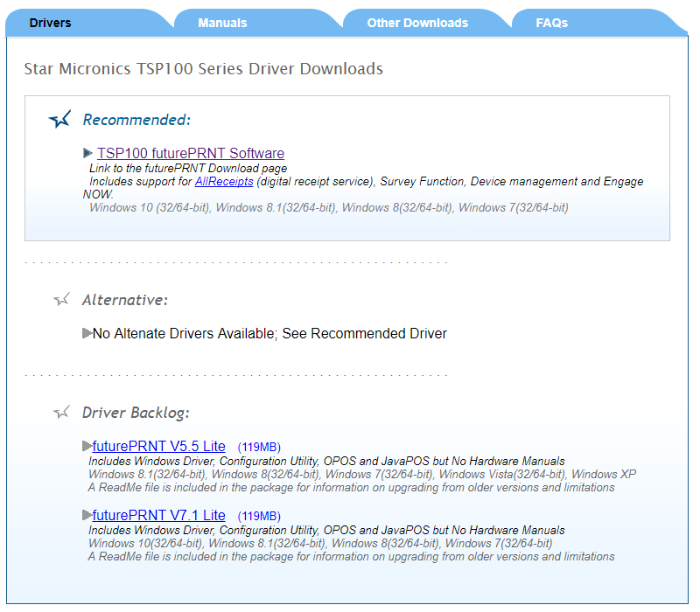Click the ReadMe note under V5.5 Lite
Screen dimensions: 700x612
(351, 488)
